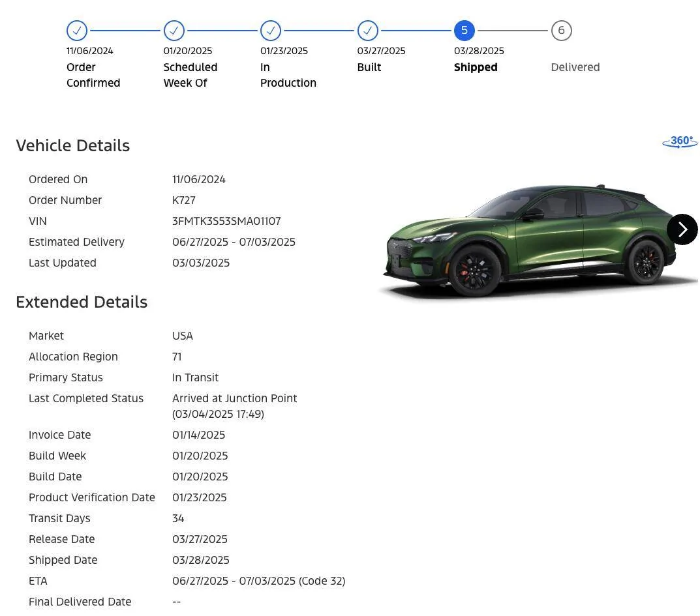Screen dimensions: 700x616
Task: Click the Ordered On value 11/06/2024
Action: (199, 180)
